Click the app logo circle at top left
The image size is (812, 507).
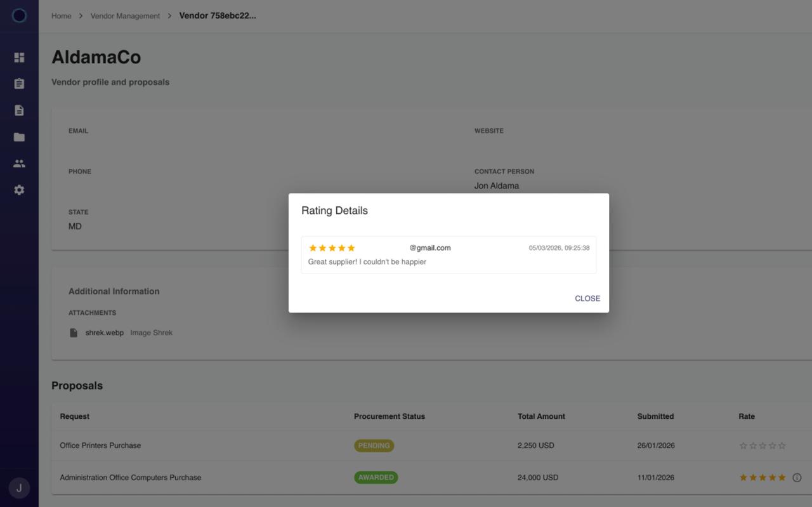(19, 15)
